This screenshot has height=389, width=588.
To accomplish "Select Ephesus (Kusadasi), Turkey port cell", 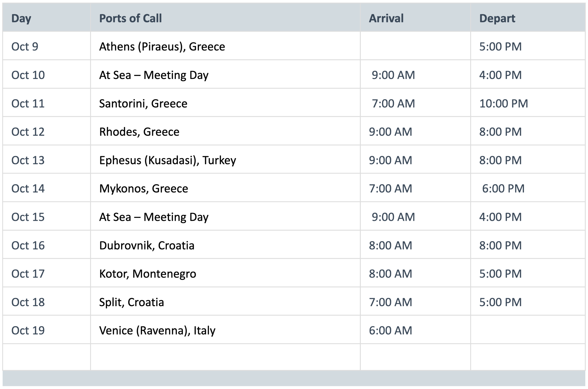I will tap(168, 160).
